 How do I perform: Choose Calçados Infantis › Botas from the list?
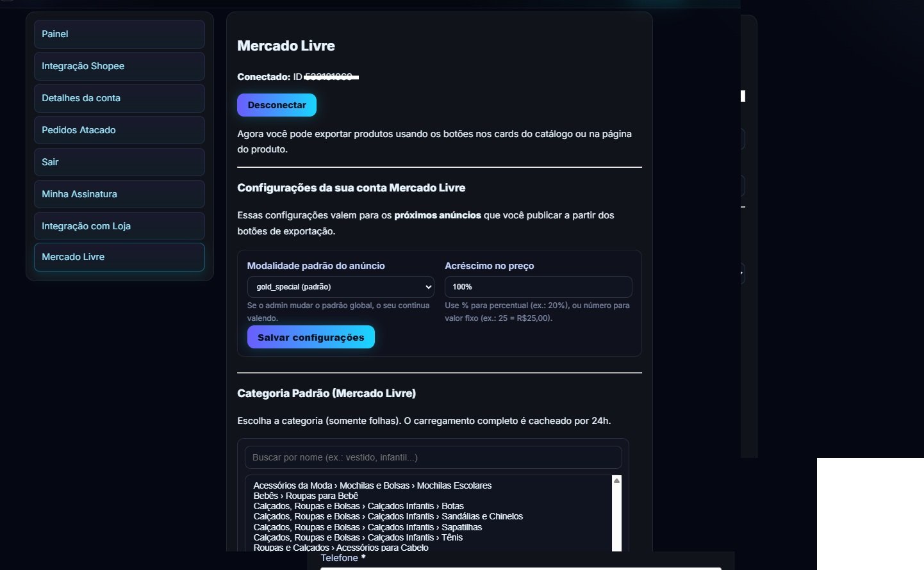pyautogui.click(x=358, y=506)
